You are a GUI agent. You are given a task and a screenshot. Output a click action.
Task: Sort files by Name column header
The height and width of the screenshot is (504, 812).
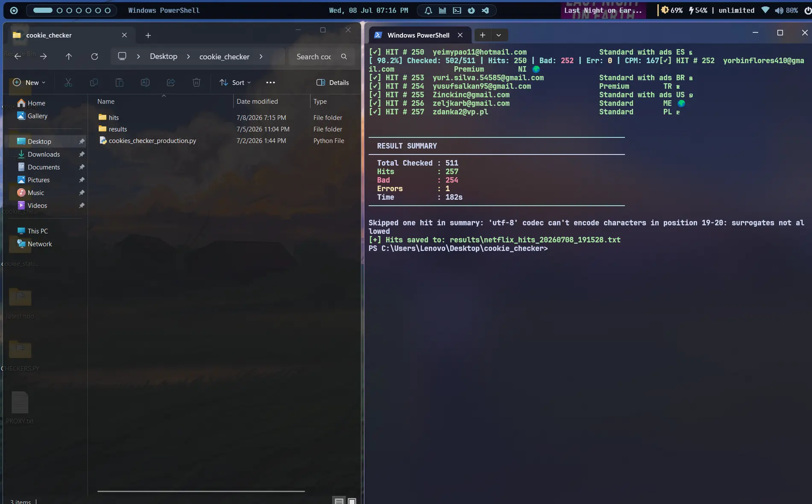pos(164,101)
